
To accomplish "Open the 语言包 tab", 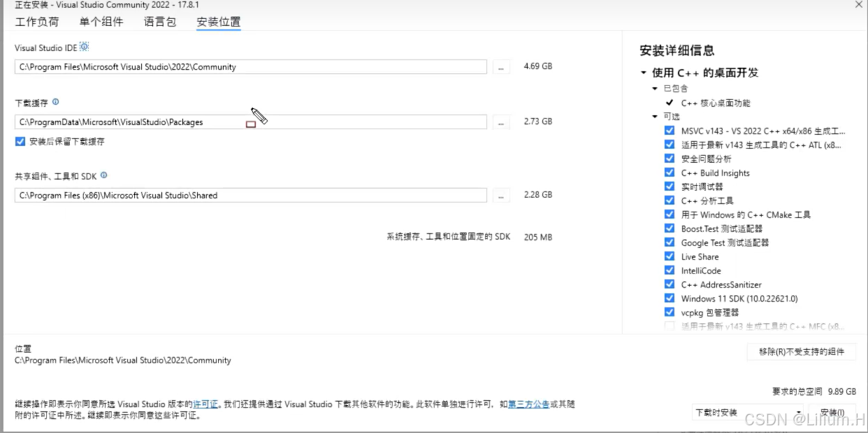I will (160, 22).
